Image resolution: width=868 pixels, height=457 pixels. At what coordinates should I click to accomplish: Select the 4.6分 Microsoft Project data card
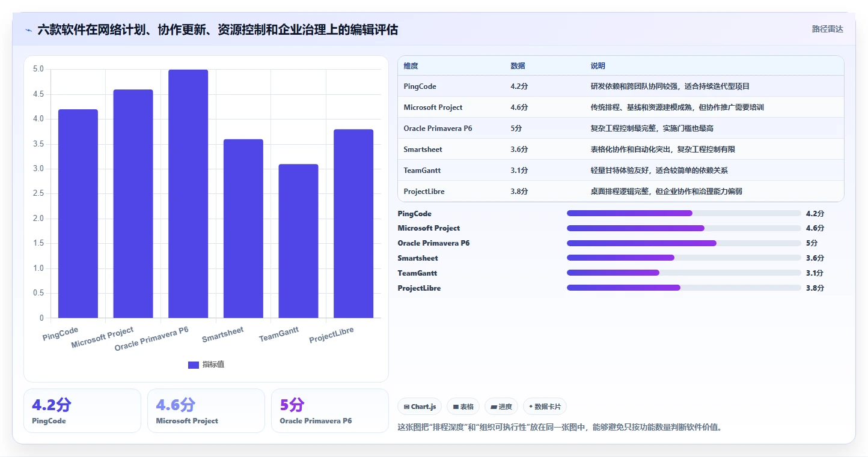pyautogui.click(x=206, y=411)
